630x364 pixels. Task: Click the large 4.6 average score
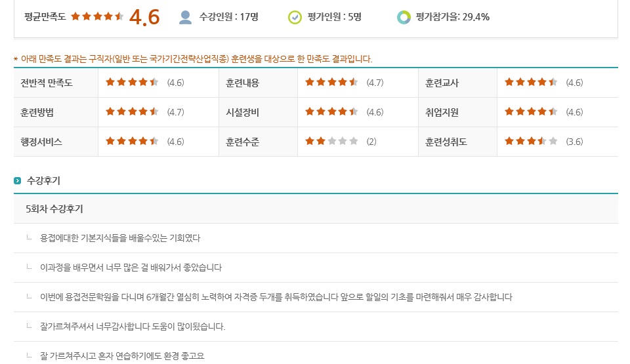tap(144, 17)
